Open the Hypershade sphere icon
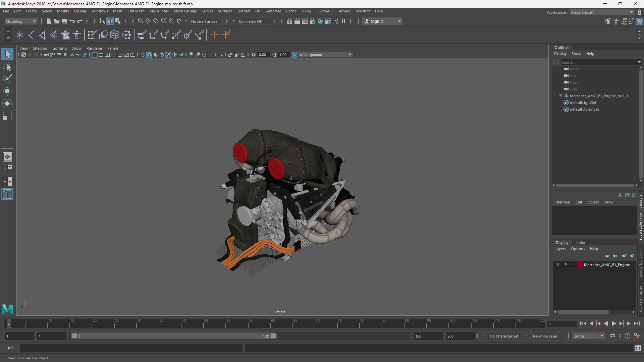Image resolution: width=644 pixels, height=362 pixels. [320, 21]
